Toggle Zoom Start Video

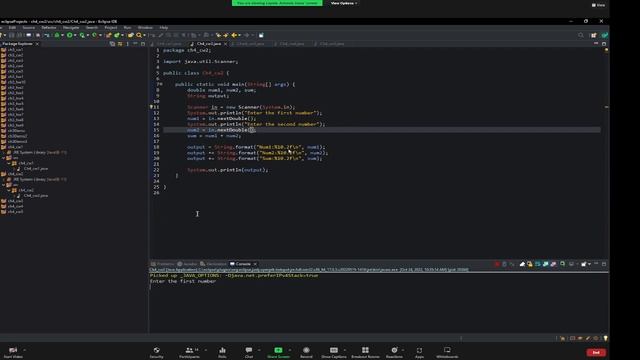tap(13, 352)
